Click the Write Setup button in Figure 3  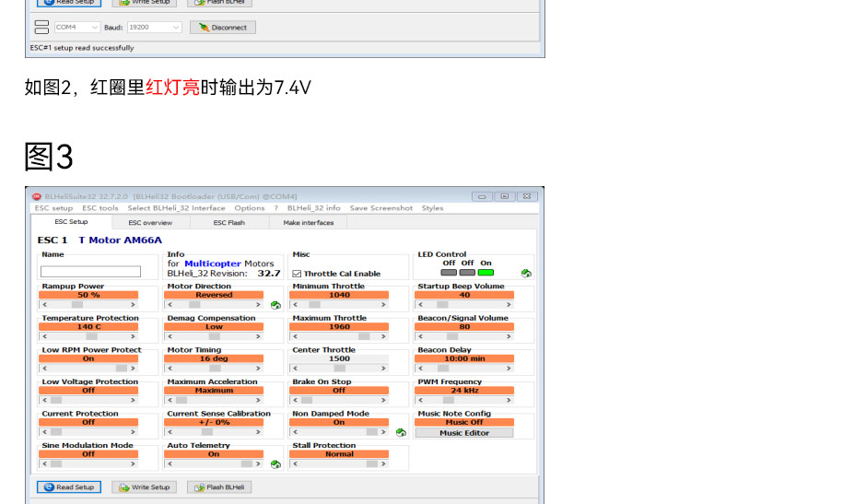[144, 486]
